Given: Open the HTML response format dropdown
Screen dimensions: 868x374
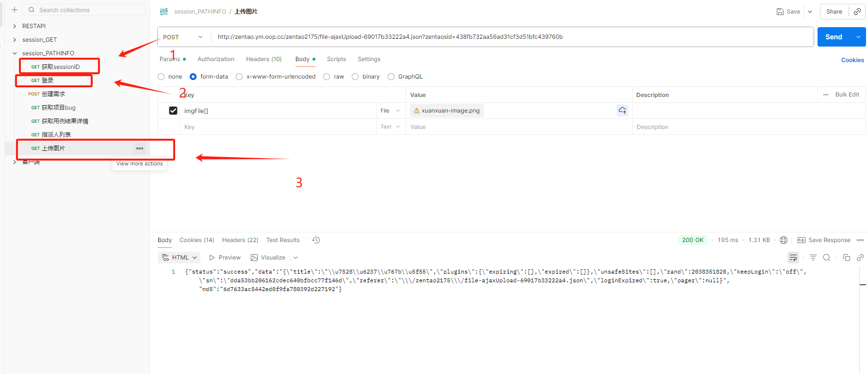Looking at the screenshot, I should pyautogui.click(x=179, y=258).
